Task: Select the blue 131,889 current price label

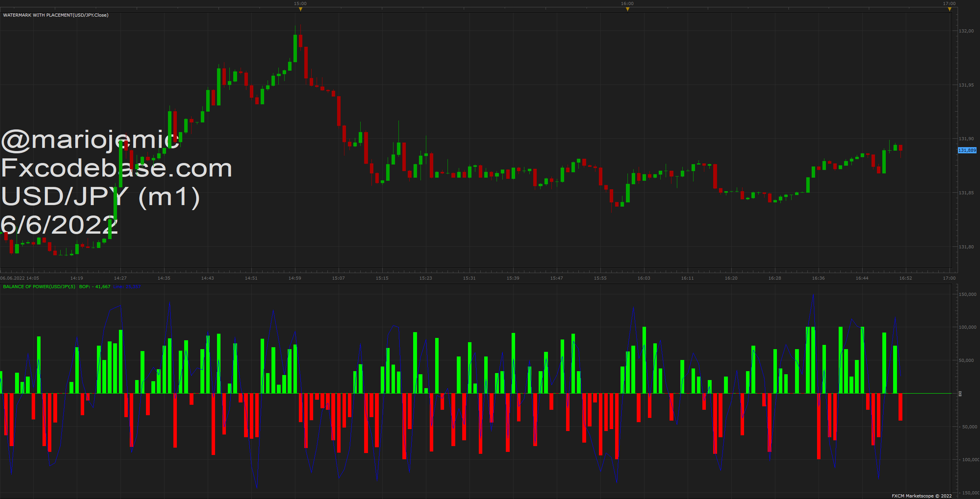Action: coord(967,150)
